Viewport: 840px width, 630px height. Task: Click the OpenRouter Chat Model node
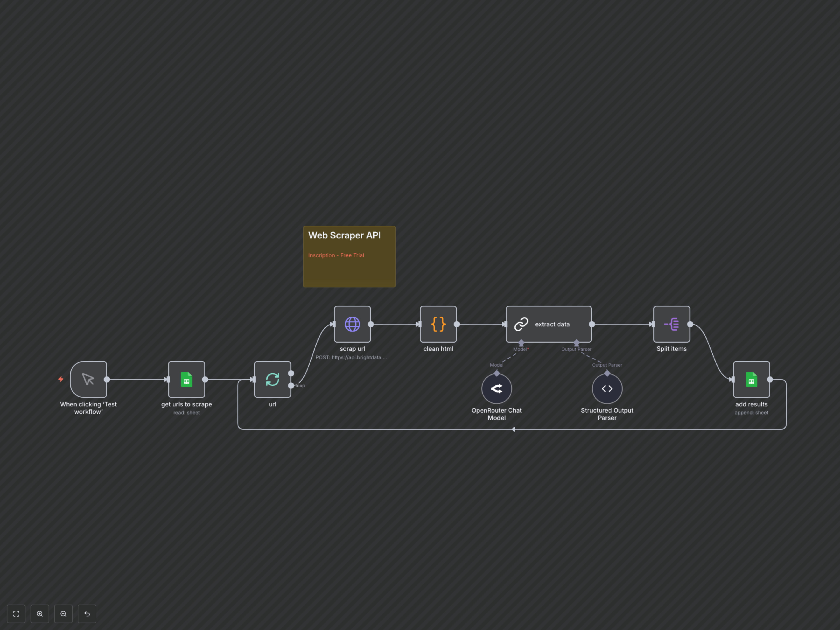click(x=496, y=388)
